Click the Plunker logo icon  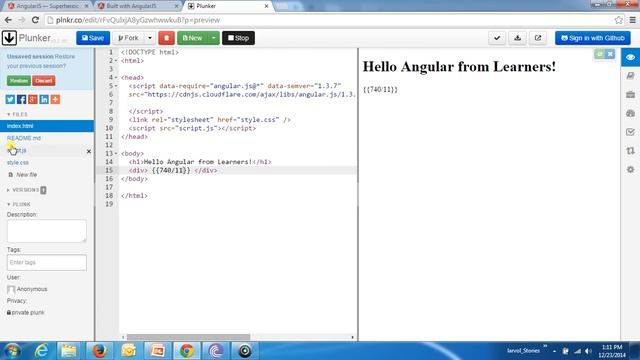pyautogui.click(x=9, y=38)
